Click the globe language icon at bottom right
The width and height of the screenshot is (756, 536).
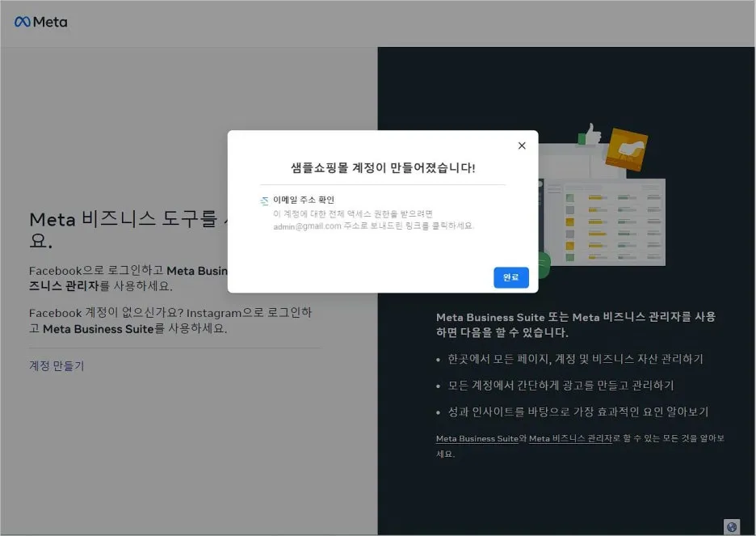(732, 527)
